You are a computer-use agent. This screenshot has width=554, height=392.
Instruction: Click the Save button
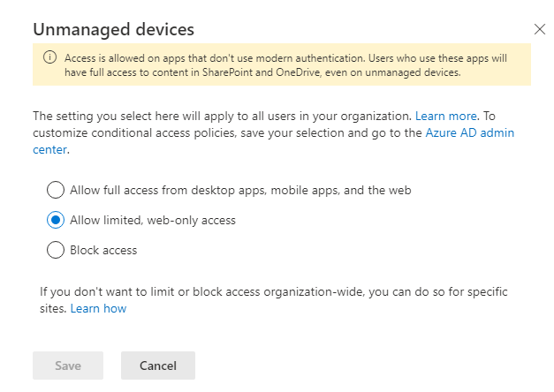68,366
